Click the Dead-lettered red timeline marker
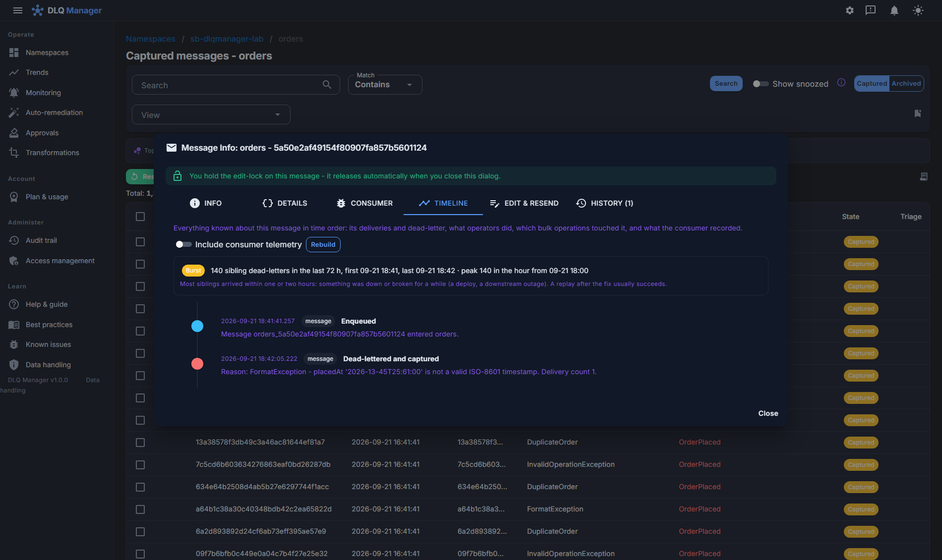Viewport: 942px width, 560px height. click(197, 364)
